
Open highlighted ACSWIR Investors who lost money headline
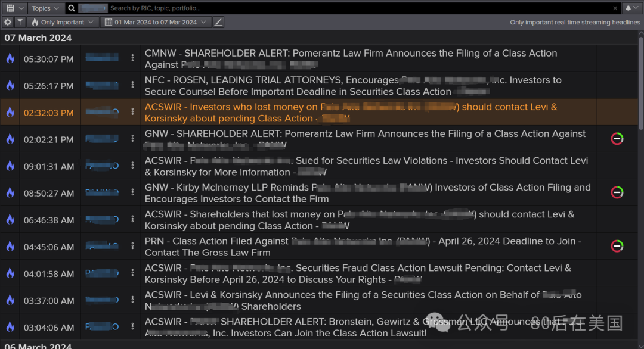pos(351,113)
